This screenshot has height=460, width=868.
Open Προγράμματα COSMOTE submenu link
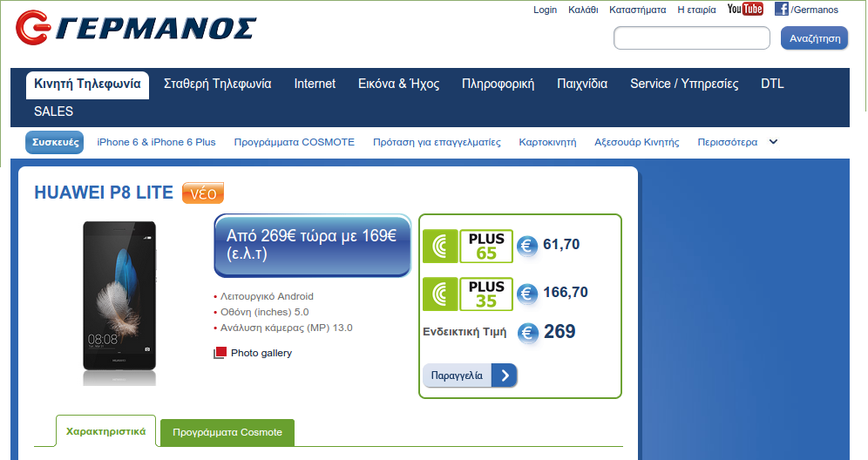pyautogui.click(x=294, y=142)
